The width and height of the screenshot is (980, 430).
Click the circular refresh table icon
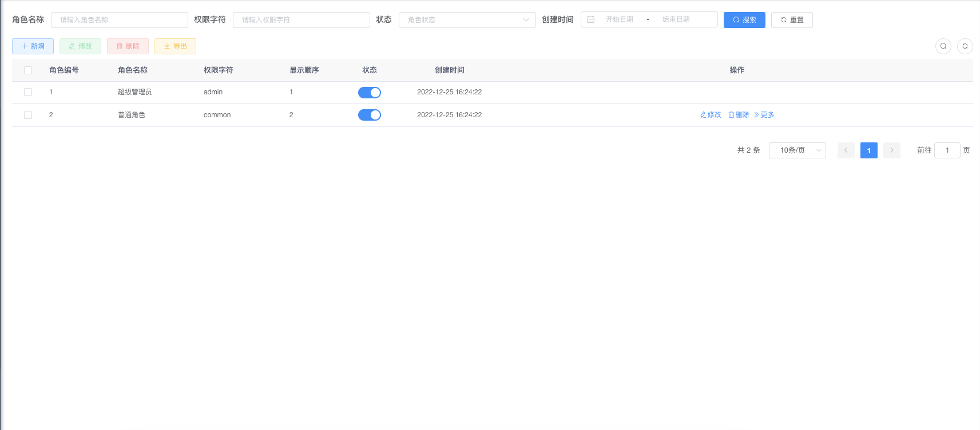(x=965, y=46)
